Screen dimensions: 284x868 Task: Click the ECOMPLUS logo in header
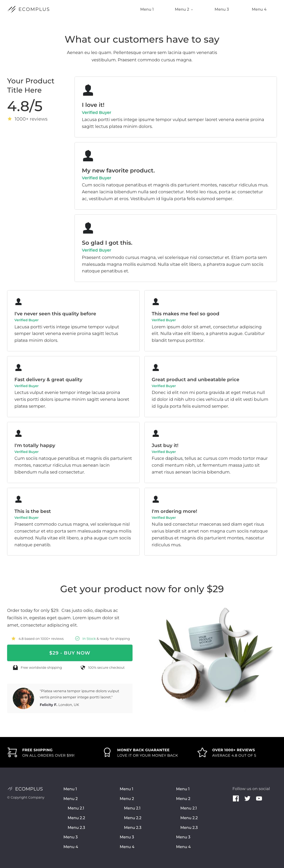pos(29,9)
